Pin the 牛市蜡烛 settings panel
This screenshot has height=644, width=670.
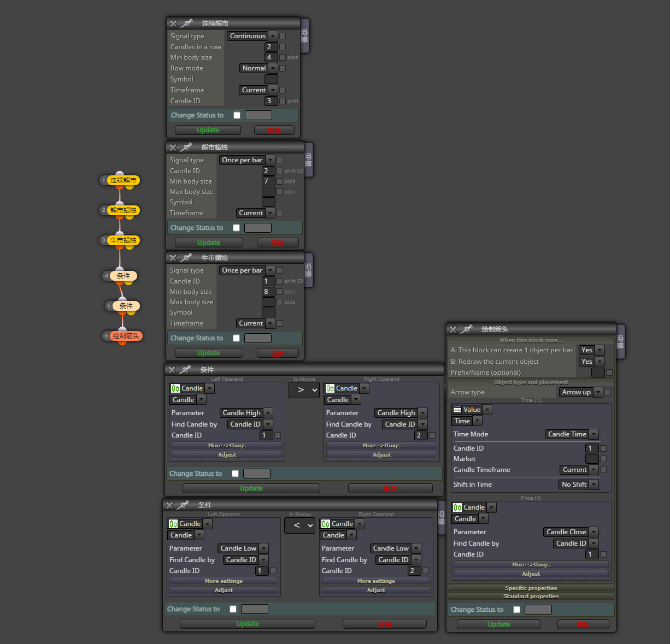186,258
